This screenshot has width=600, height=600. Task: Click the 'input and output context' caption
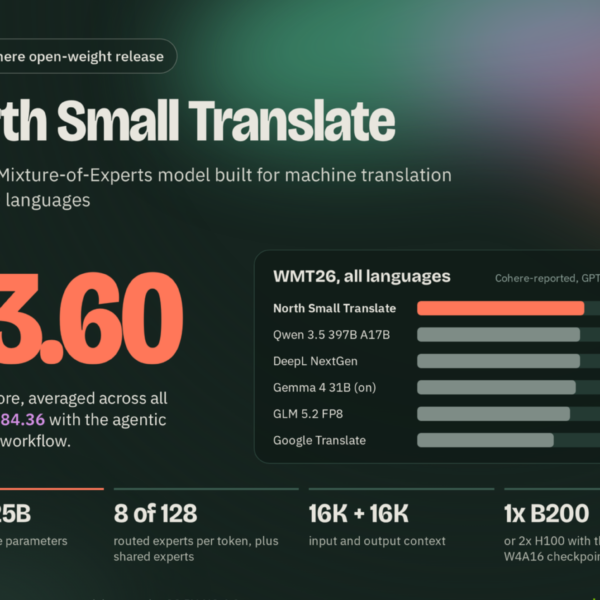(377, 541)
